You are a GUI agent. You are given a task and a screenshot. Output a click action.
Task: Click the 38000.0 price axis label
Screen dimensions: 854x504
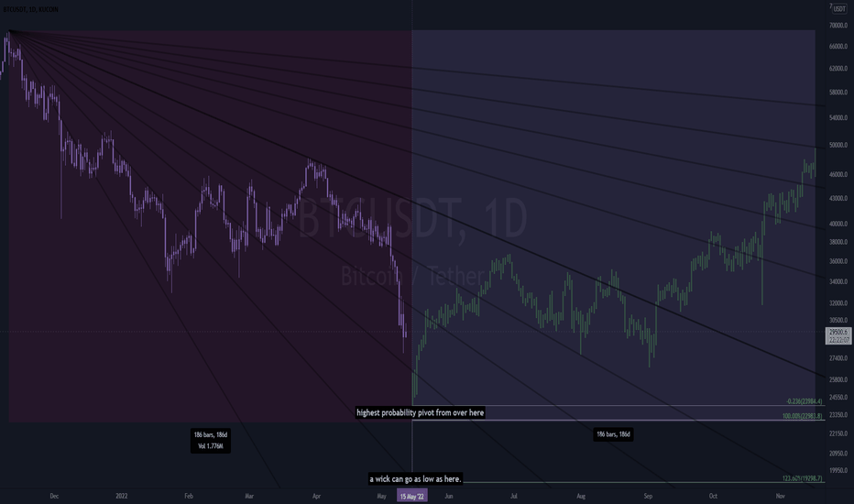[838, 242]
